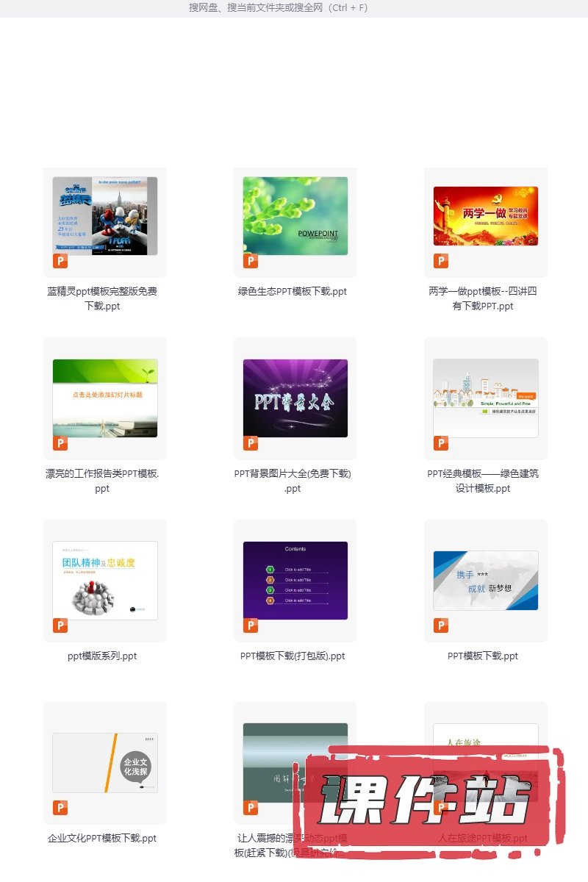
Task: Click file name PPT模板下载(打包版).ppt
Action: tap(293, 656)
